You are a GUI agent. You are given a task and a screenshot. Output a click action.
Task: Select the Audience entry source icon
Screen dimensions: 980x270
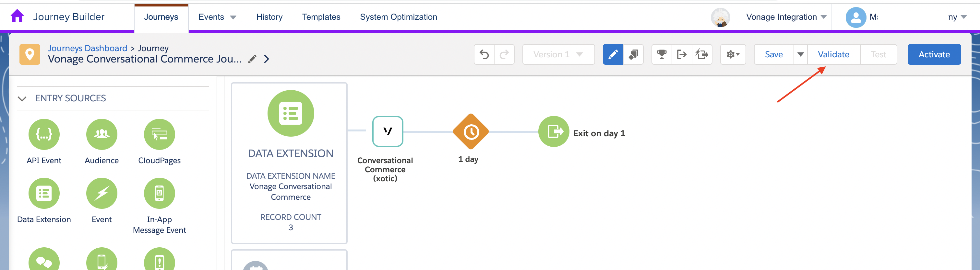pos(102,134)
